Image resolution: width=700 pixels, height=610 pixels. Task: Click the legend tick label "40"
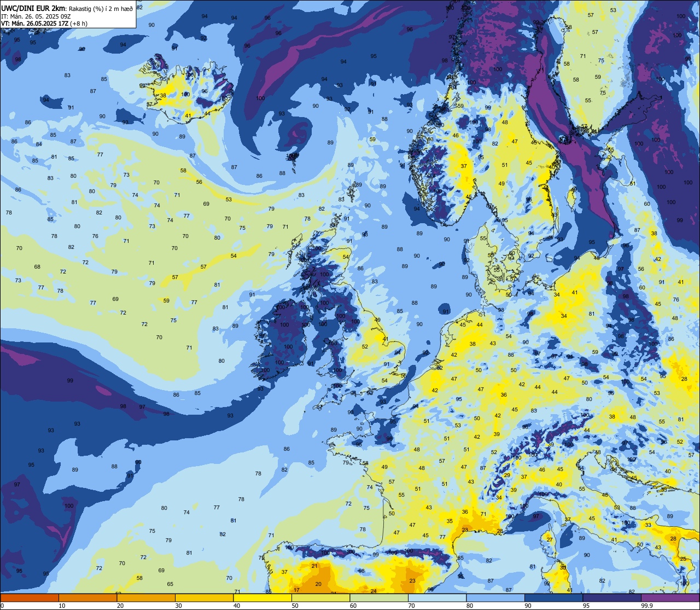(237, 606)
